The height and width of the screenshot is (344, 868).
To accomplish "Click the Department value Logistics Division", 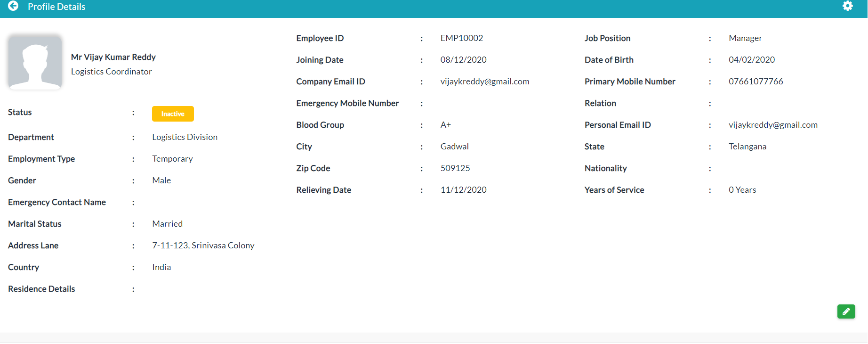I will click(185, 137).
